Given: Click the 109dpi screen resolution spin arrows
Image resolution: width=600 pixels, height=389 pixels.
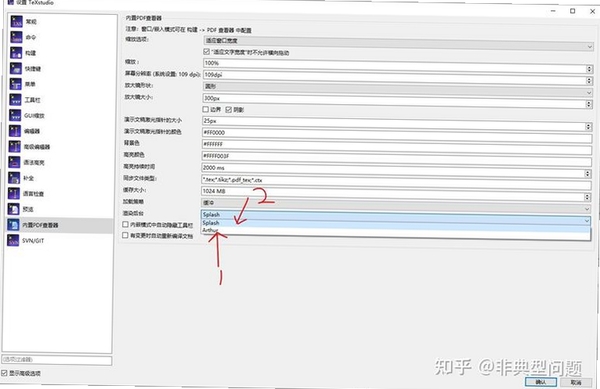Looking at the screenshot, I should coord(589,81).
